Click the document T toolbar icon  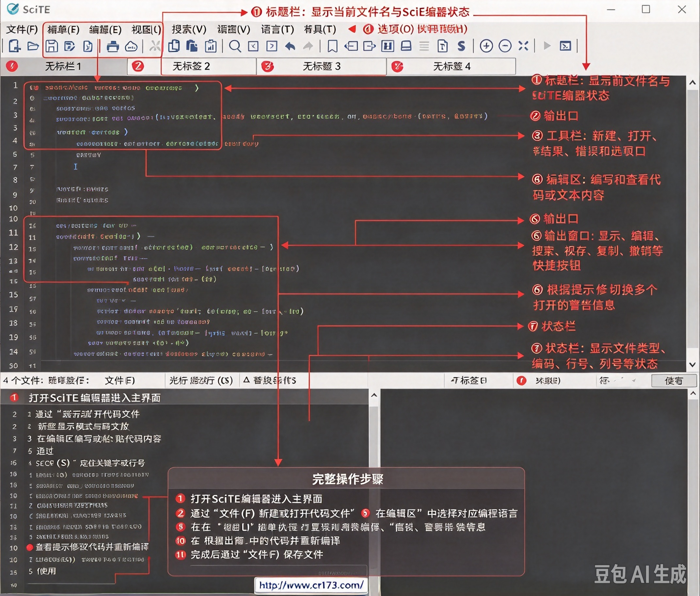tap(442, 46)
